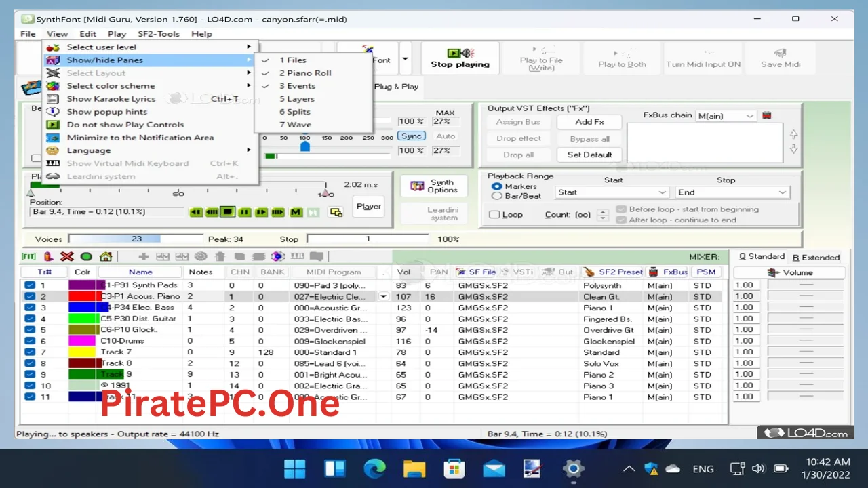This screenshot has height=488, width=868.
Task: Click the FIT icon in tracks toolbar
Action: coord(28,257)
